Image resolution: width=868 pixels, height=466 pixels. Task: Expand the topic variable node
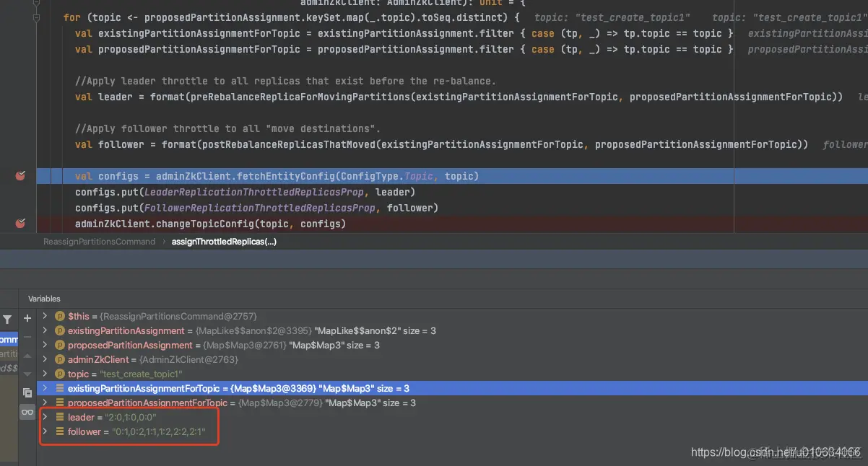(45, 374)
